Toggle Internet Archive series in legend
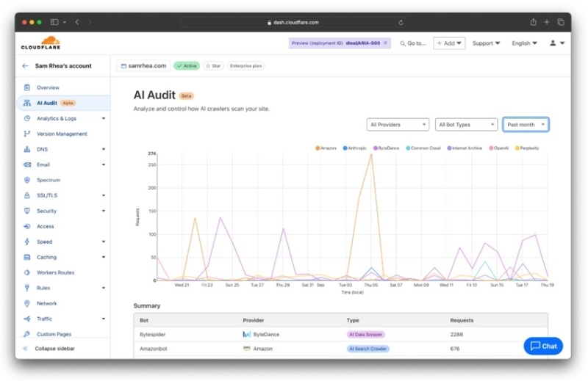Image resolution: width=588 pixels, height=381 pixels. click(x=465, y=148)
